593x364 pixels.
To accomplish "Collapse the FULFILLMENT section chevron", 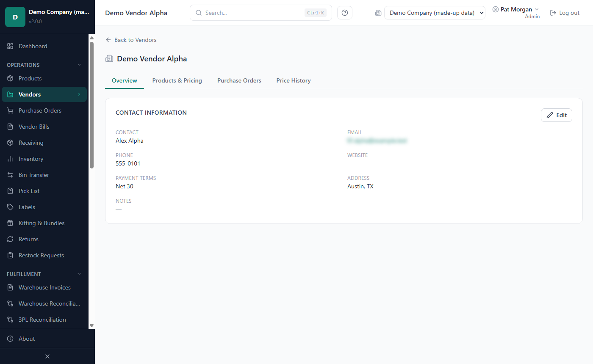I will (x=79, y=274).
